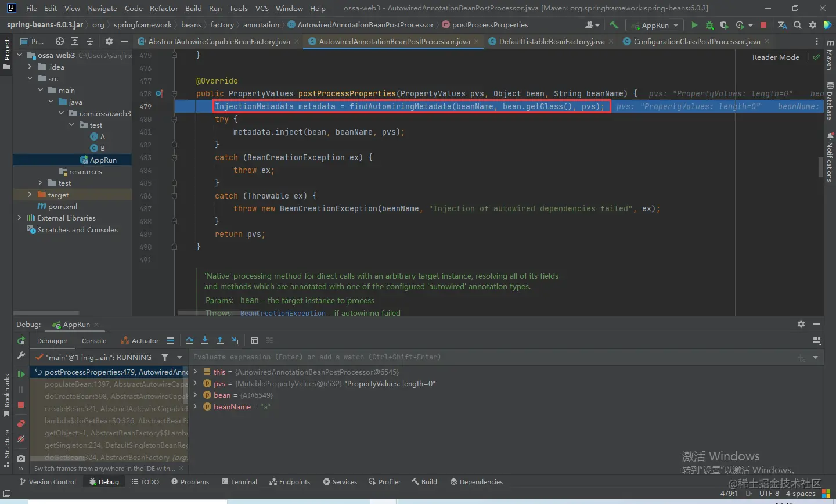Click the Step Over debugger icon
The height and width of the screenshot is (504, 836).
(x=190, y=340)
